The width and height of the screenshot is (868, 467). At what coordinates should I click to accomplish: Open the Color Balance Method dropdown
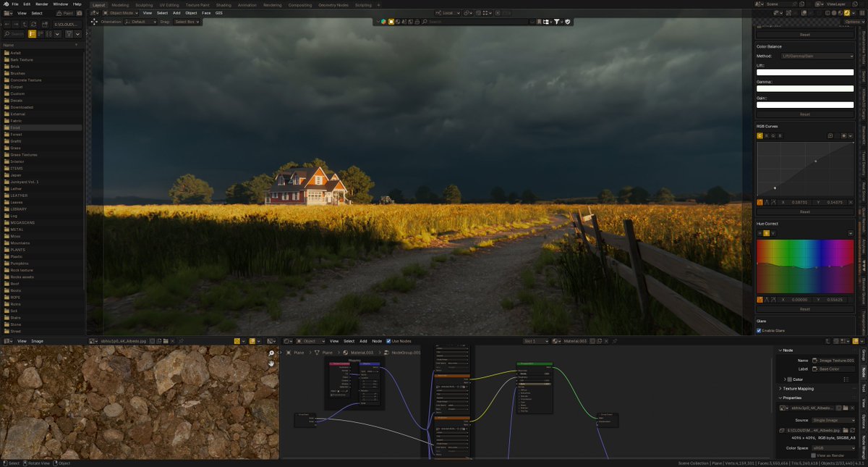tap(817, 56)
